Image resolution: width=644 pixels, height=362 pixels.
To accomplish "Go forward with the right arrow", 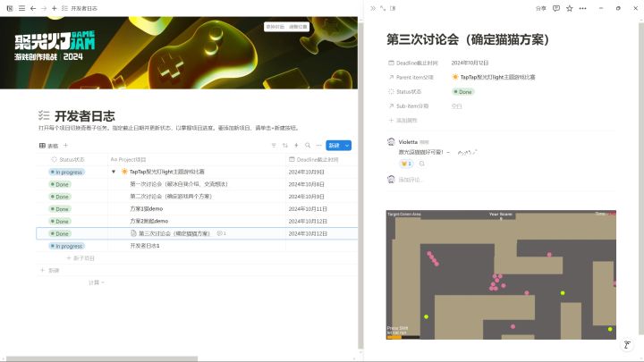I will point(44,8).
